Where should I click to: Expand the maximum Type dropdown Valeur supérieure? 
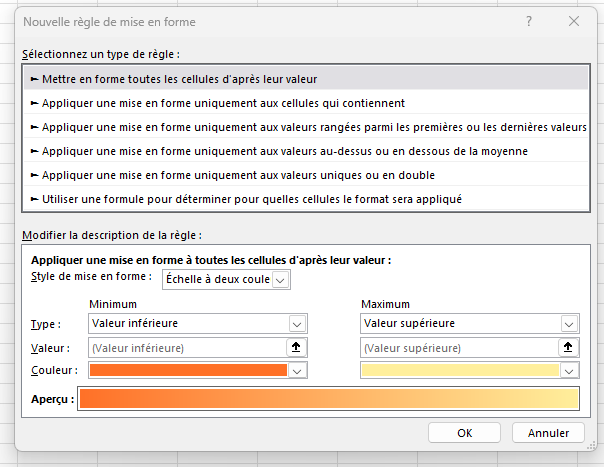pyautogui.click(x=568, y=324)
